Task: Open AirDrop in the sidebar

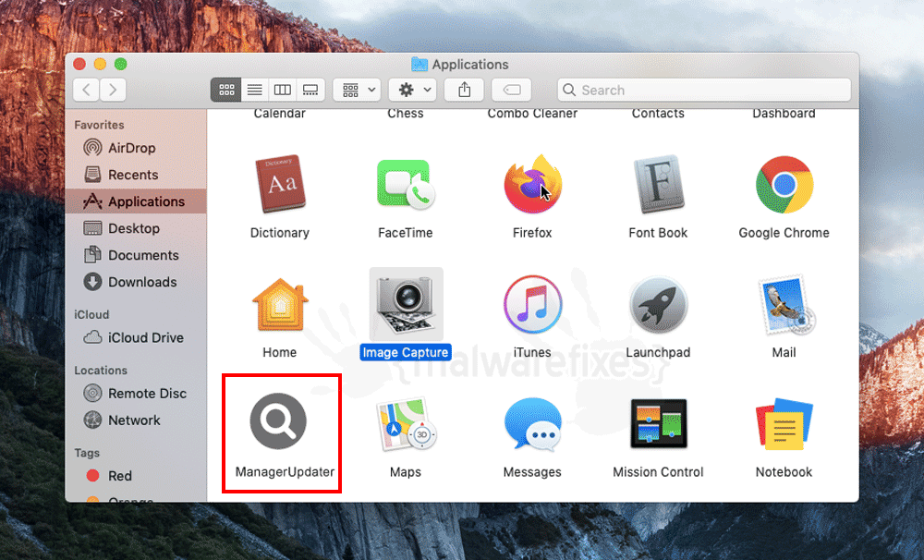Action: pyautogui.click(x=136, y=147)
